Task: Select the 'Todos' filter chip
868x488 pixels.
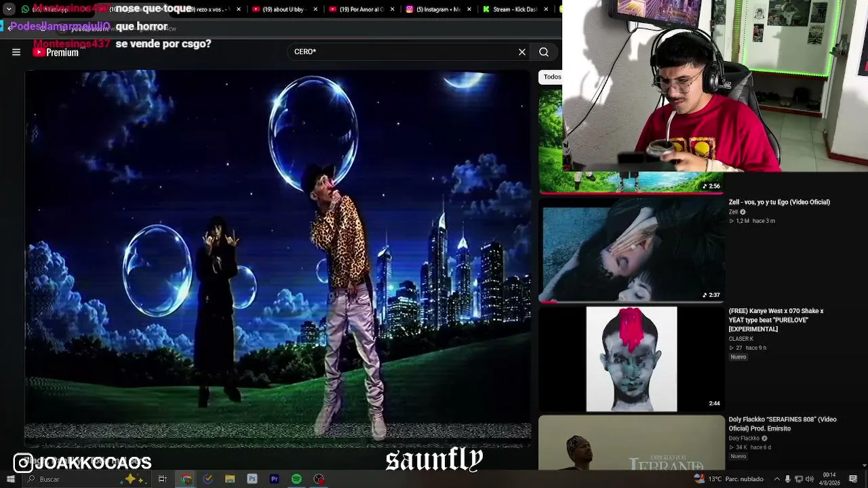Action: click(x=551, y=77)
